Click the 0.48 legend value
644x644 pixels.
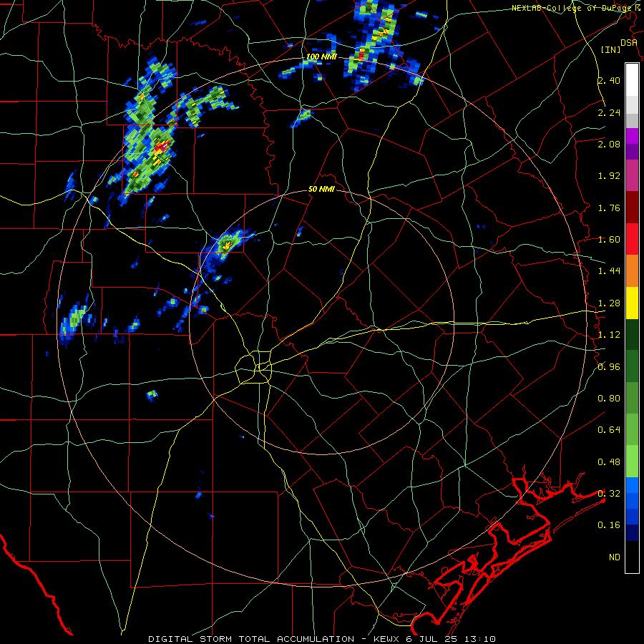[609, 462]
